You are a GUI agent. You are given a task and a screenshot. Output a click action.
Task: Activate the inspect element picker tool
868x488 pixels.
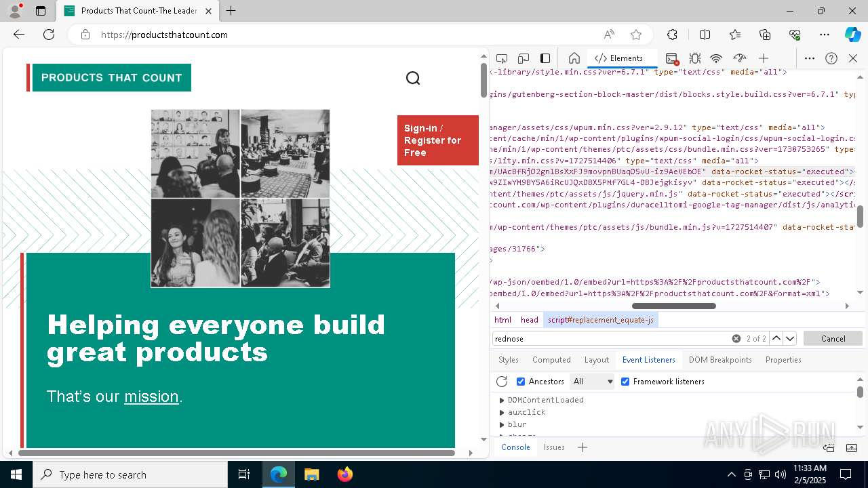(x=502, y=58)
